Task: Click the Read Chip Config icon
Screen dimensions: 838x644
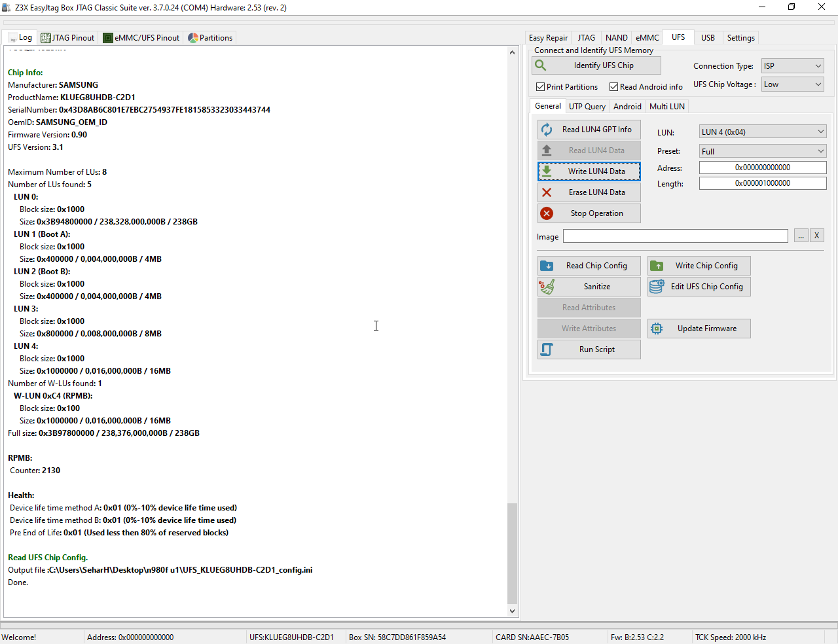Action: (547, 266)
